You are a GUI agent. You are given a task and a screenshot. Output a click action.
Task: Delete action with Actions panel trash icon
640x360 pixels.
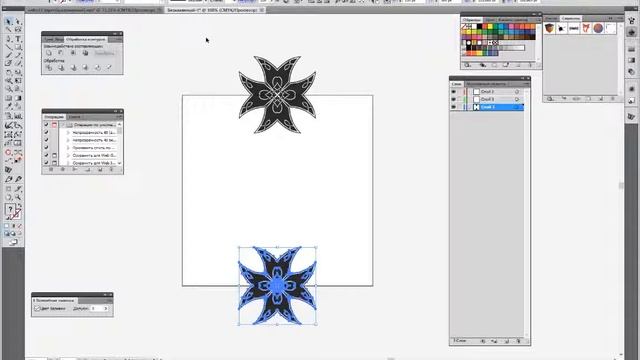click(111, 170)
